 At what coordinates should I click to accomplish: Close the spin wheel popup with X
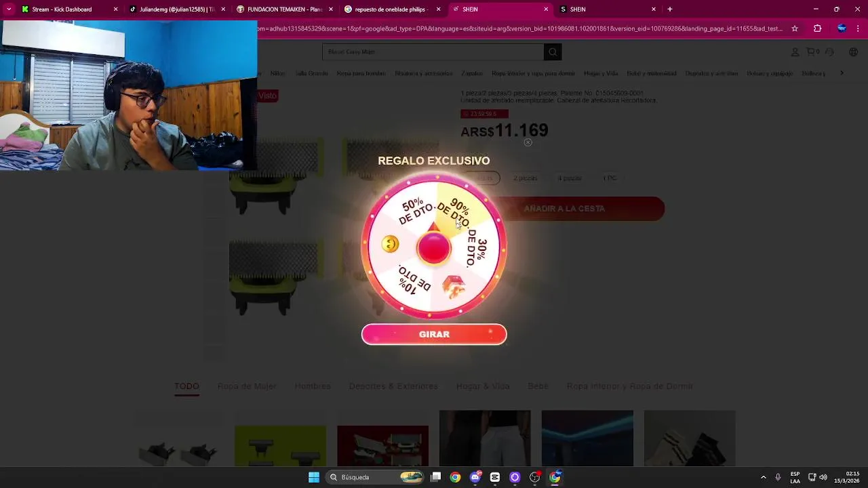pyautogui.click(x=528, y=142)
